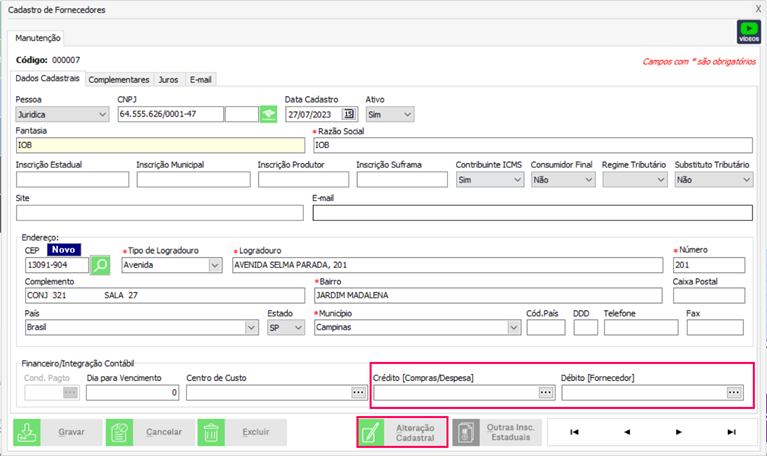Open Crédito [Compras/Despesa] lookup ellipsis button
The height and width of the screenshot is (456, 767).
point(545,393)
